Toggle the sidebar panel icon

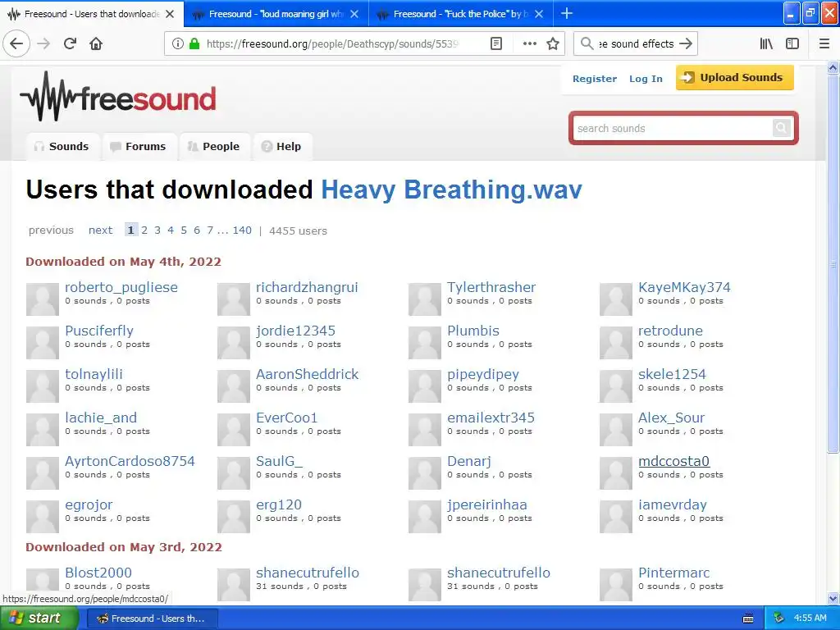(792, 43)
